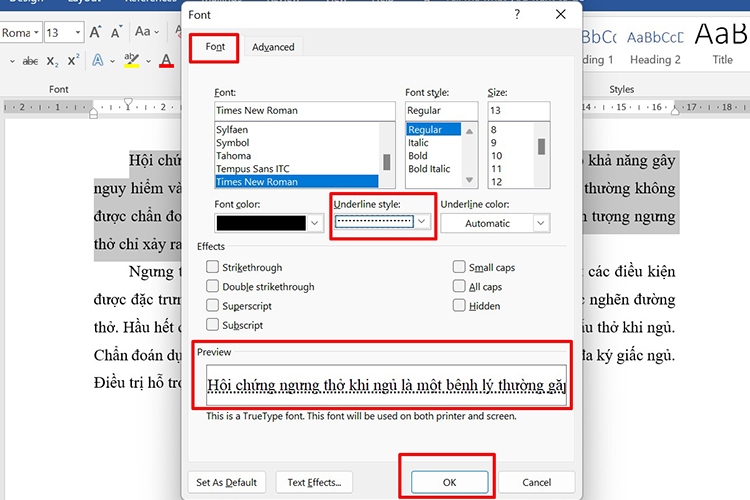The width and height of the screenshot is (750, 500).
Task: Enable the Strikethrough checkbox
Action: click(x=212, y=267)
